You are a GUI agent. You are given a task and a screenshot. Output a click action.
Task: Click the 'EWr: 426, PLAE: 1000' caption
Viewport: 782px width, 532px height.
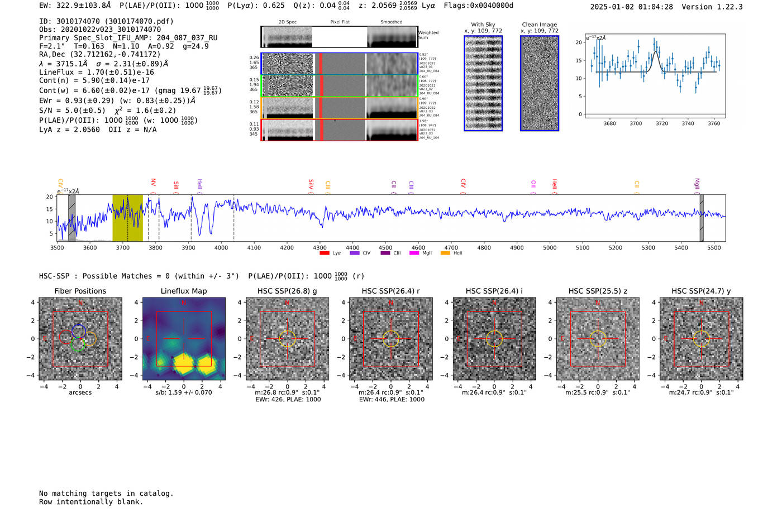click(x=288, y=399)
